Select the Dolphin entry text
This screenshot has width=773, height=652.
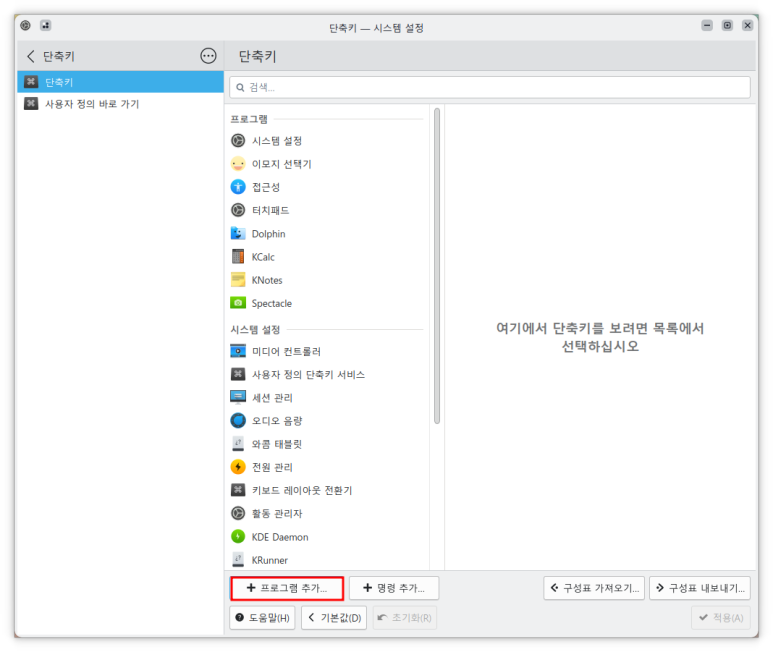[x=269, y=234]
